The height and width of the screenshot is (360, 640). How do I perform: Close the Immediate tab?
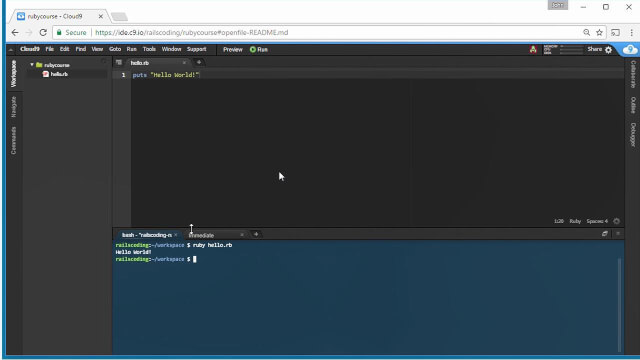(242, 235)
